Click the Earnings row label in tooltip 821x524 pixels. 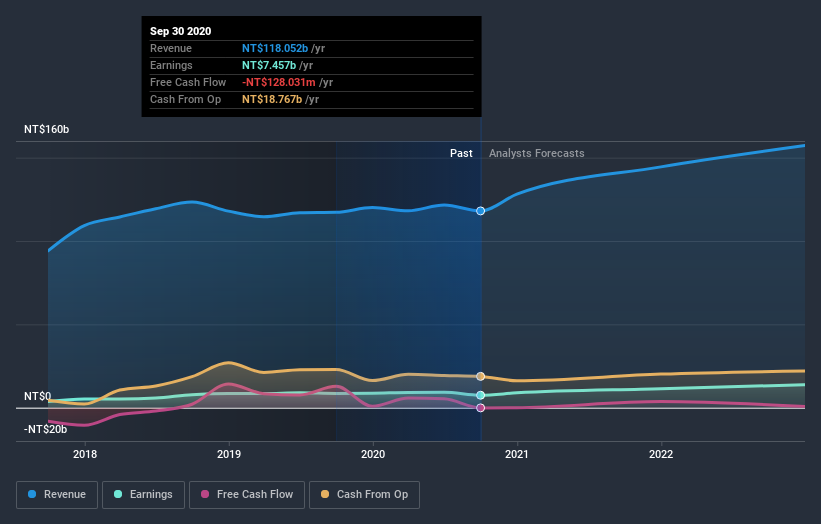[171, 65]
